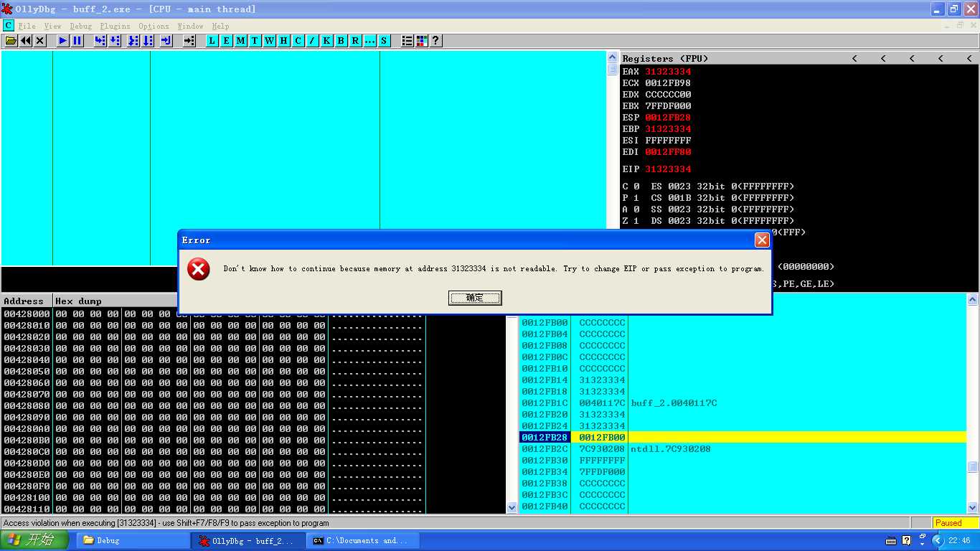The width and height of the screenshot is (980, 551).
Task: Open Run trace window (... button)
Action: 369,41
